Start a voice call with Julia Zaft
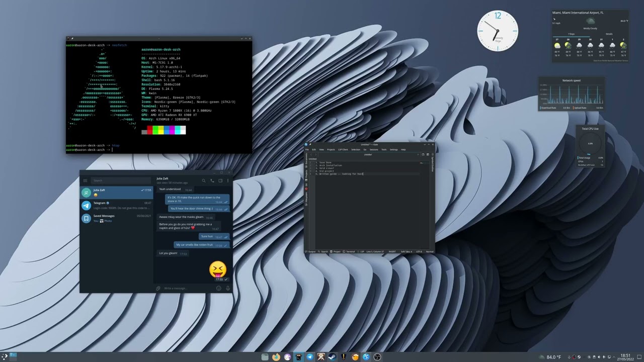This screenshot has height=362, width=644. point(212,180)
